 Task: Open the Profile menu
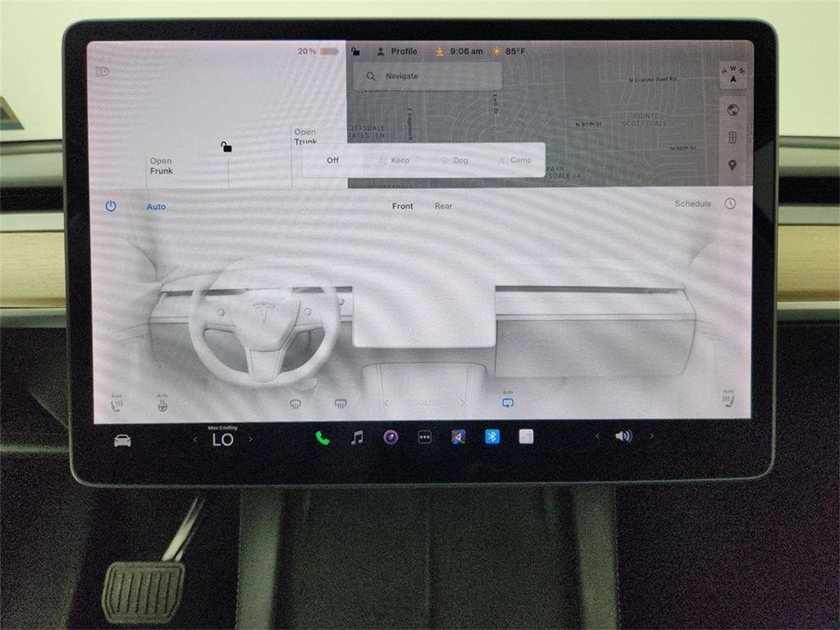(400, 51)
